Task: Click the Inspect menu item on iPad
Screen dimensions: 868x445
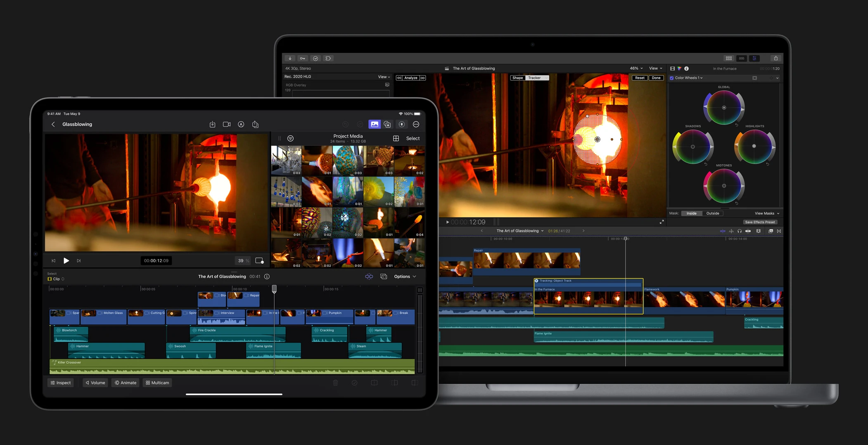Action: pos(60,383)
